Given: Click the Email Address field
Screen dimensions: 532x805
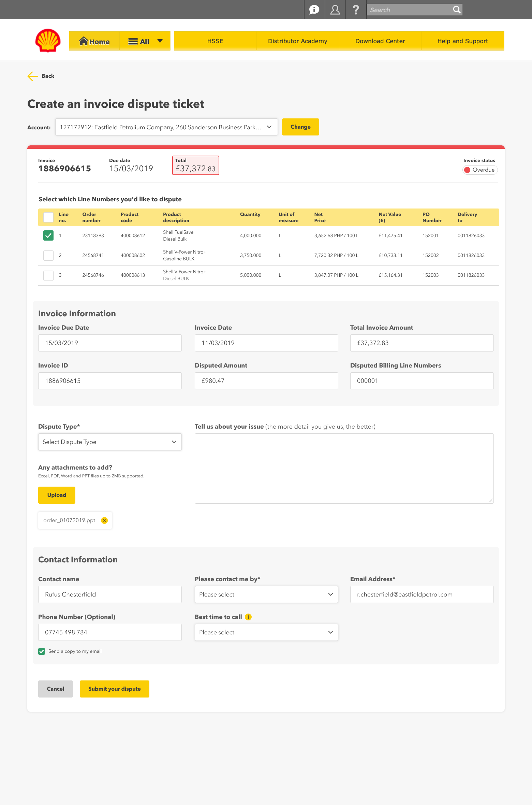Looking at the screenshot, I should click(x=422, y=594).
